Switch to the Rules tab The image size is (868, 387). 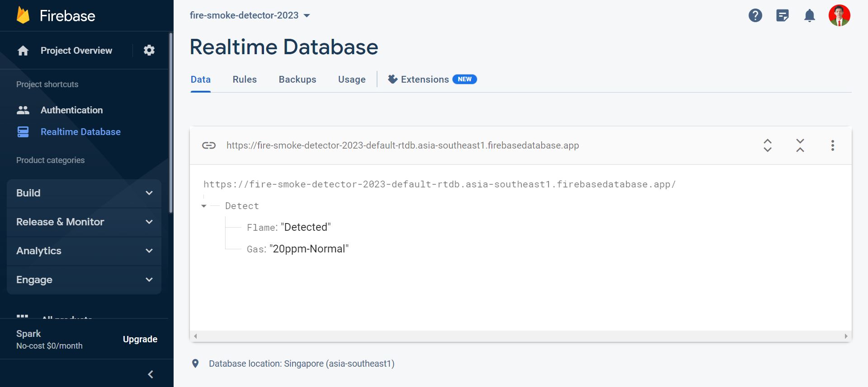coord(245,79)
